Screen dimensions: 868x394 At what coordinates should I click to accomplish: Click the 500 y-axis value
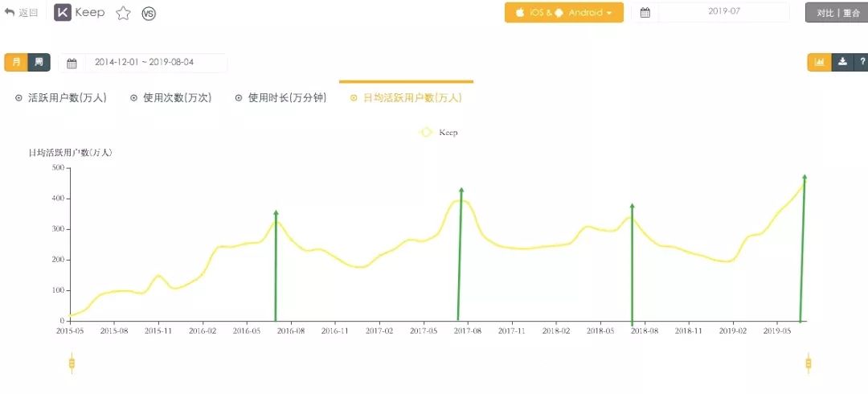pyautogui.click(x=59, y=167)
